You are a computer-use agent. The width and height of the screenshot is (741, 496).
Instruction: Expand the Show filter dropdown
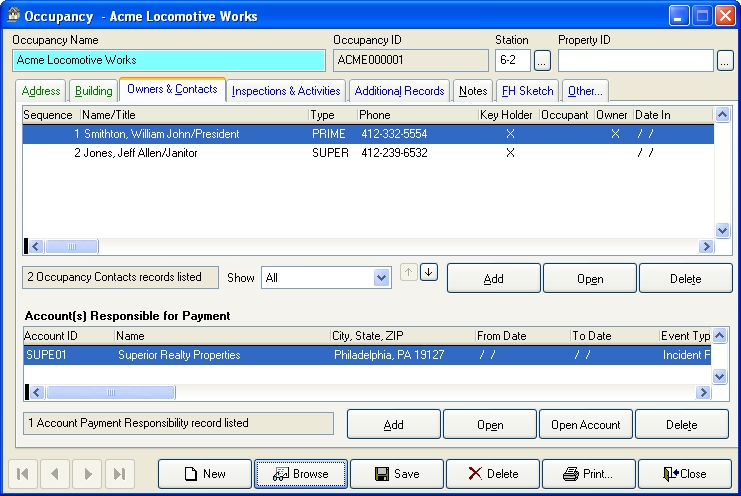tap(380, 278)
